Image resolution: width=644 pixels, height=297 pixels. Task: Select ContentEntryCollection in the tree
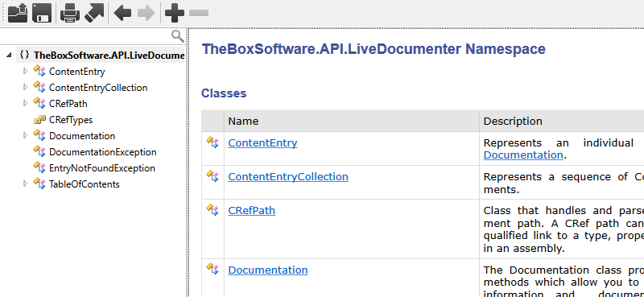(x=98, y=88)
